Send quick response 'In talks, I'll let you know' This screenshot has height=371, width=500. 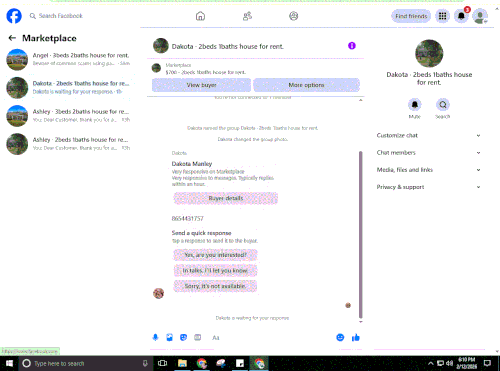pyautogui.click(x=215, y=271)
